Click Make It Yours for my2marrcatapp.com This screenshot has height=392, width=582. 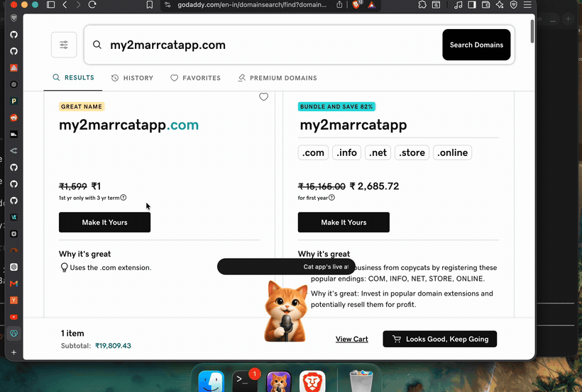click(104, 222)
